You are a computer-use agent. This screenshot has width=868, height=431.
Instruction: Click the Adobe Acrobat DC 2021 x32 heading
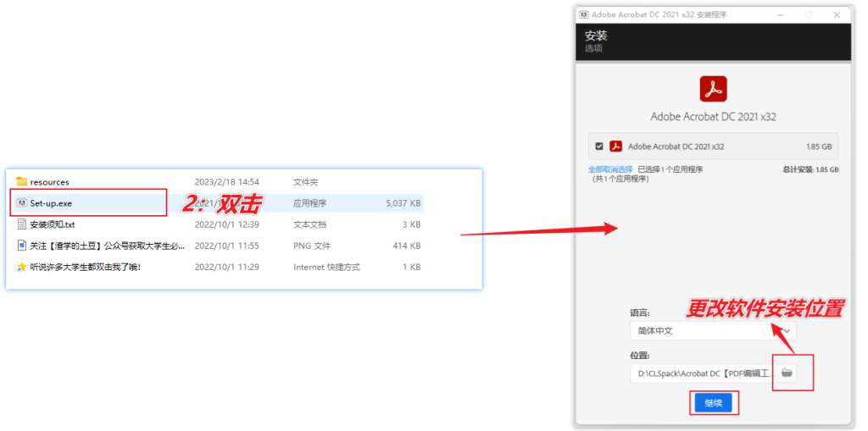tap(713, 117)
